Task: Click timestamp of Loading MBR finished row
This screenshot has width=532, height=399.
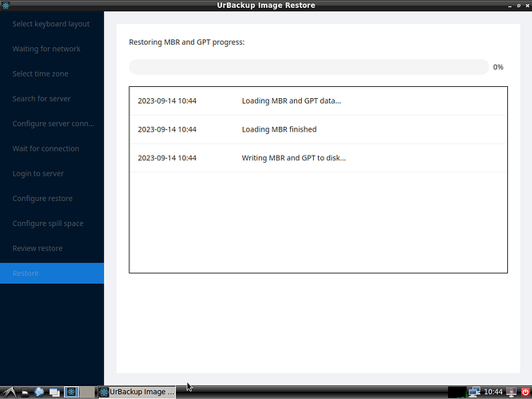Action: (167, 129)
